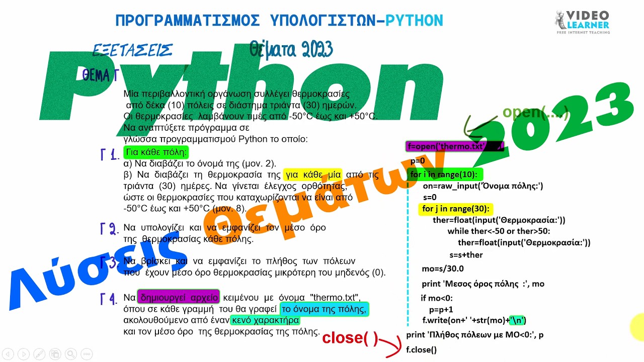The width and height of the screenshot is (644, 362).
Task: Click the line 'for i in range(10):'
Action: (x=444, y=174)
